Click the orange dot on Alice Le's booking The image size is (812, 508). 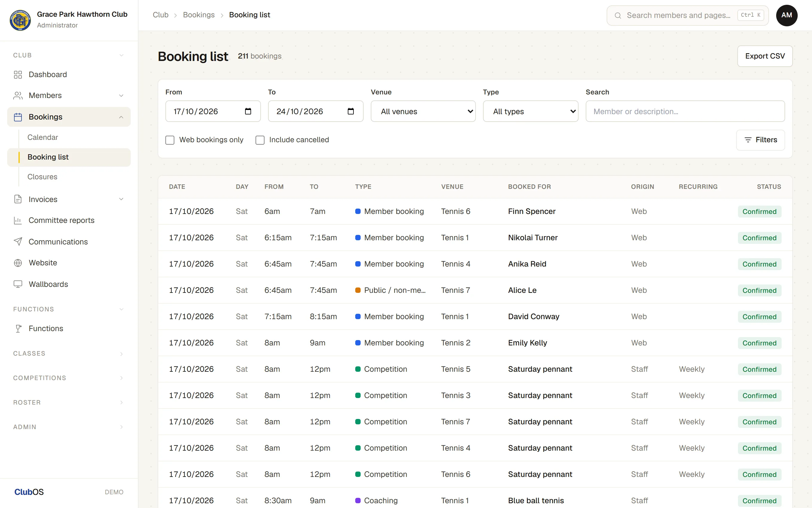(x=358, y=290)
